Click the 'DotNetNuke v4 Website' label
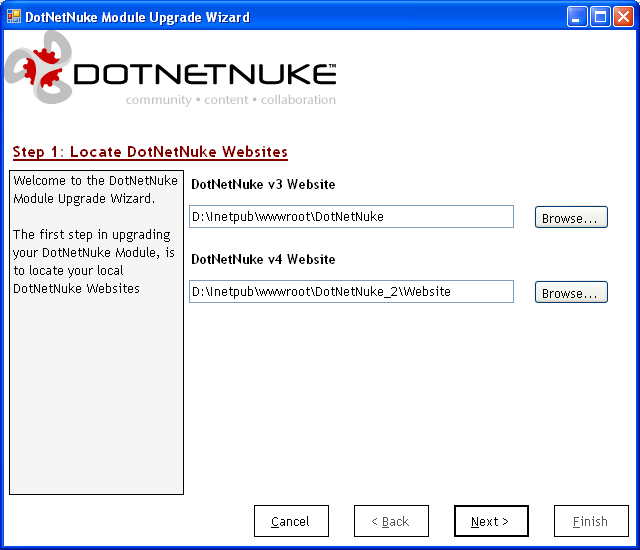 coord(263,259)
